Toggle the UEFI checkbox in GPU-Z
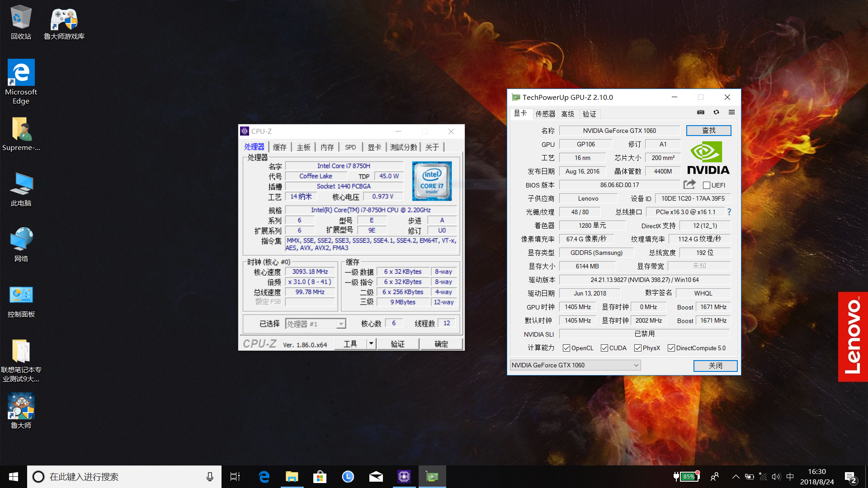 click(x=707, y=185)
